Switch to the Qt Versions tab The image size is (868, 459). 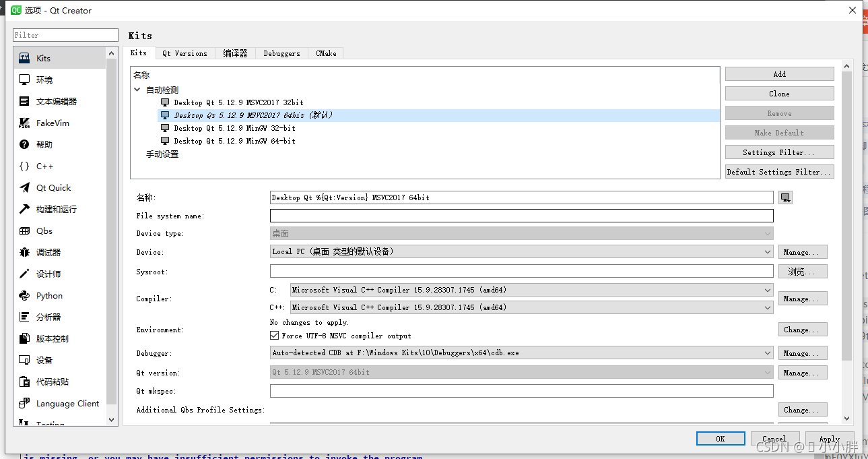pyautogui.click(x=185, y=53)
